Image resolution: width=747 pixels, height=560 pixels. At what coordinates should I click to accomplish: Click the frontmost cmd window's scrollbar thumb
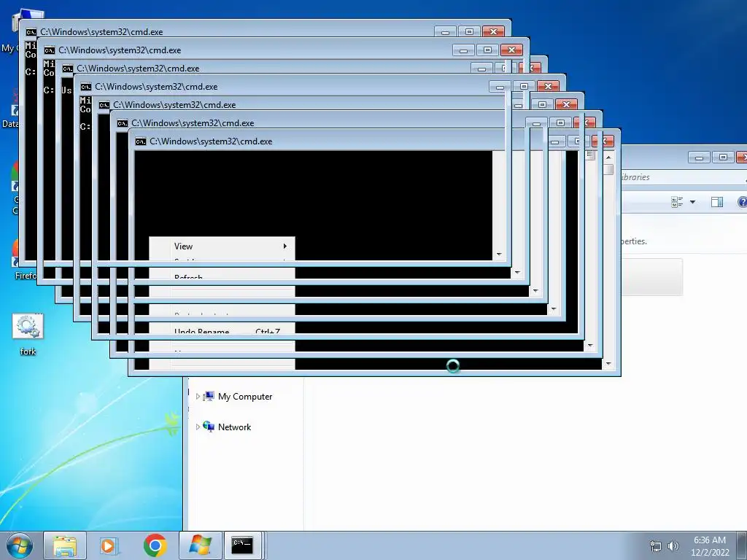608,169
